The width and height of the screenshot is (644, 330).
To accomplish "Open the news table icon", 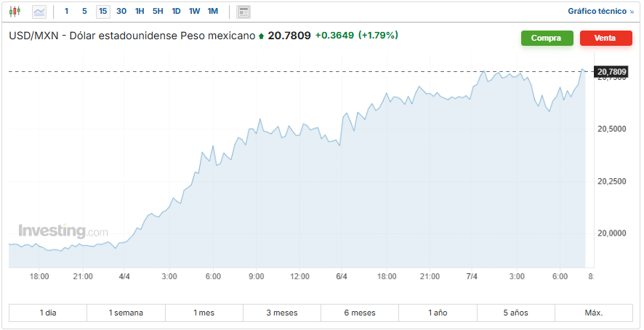I will pyautogui.click(x=243, y=12).
